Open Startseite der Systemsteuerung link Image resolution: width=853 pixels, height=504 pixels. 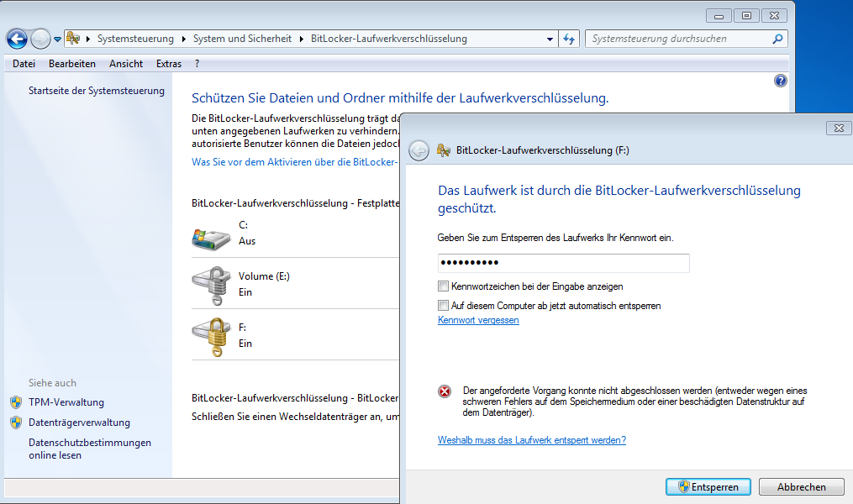tap(97, 91)
